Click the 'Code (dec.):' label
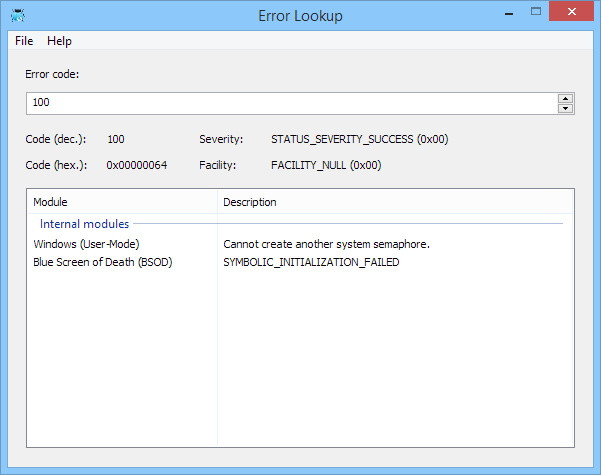The image size is (601, 475). coord(56,139)
